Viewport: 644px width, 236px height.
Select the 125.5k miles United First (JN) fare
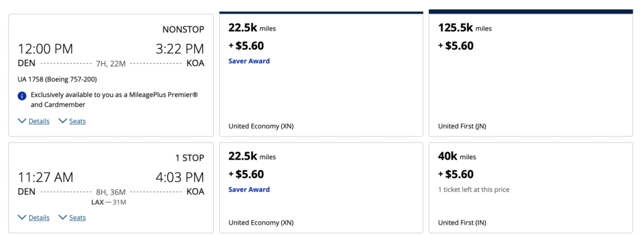pyautogui.click(x=531, y=73)
